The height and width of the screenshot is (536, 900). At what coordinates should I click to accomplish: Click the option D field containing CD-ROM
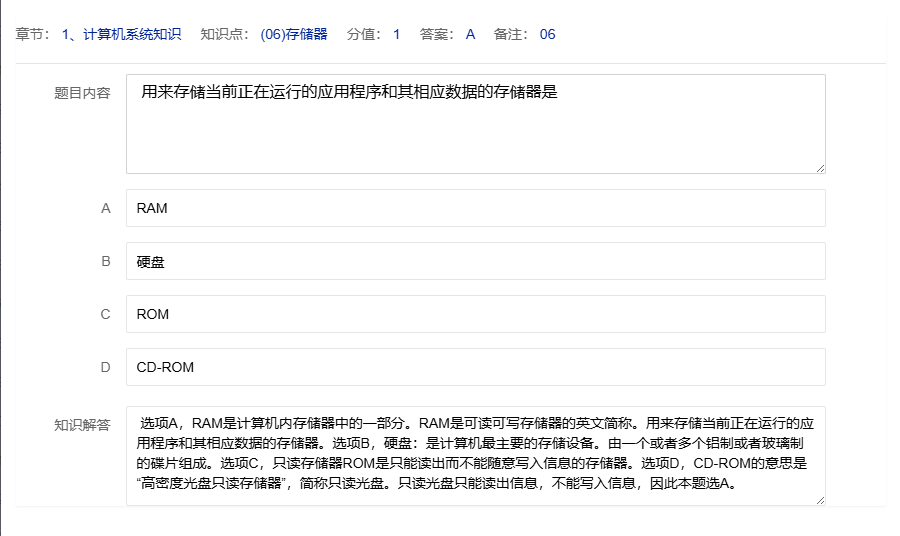coord(475,367)
